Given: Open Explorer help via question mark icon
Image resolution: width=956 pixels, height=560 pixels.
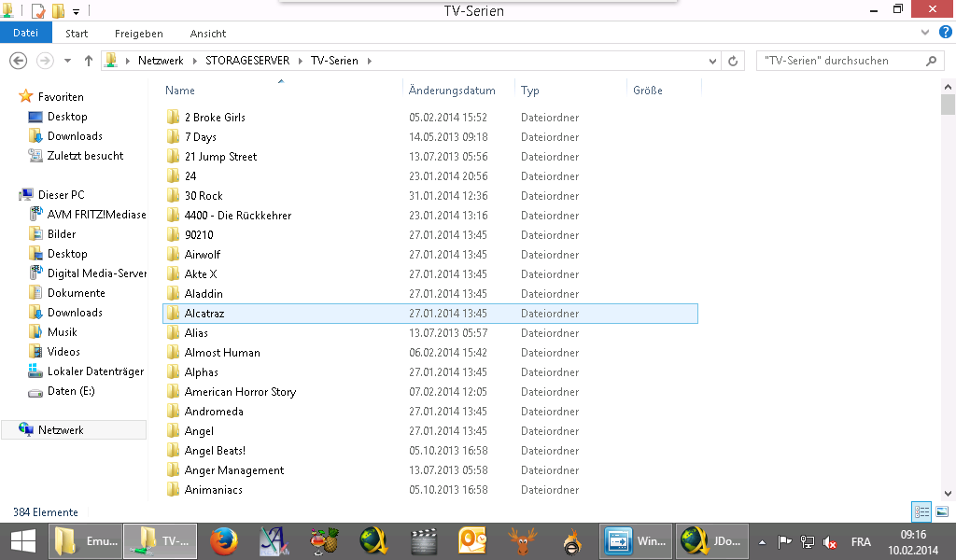Looking at the screenshot, I should pyautogui.click(x=945, y=33).
